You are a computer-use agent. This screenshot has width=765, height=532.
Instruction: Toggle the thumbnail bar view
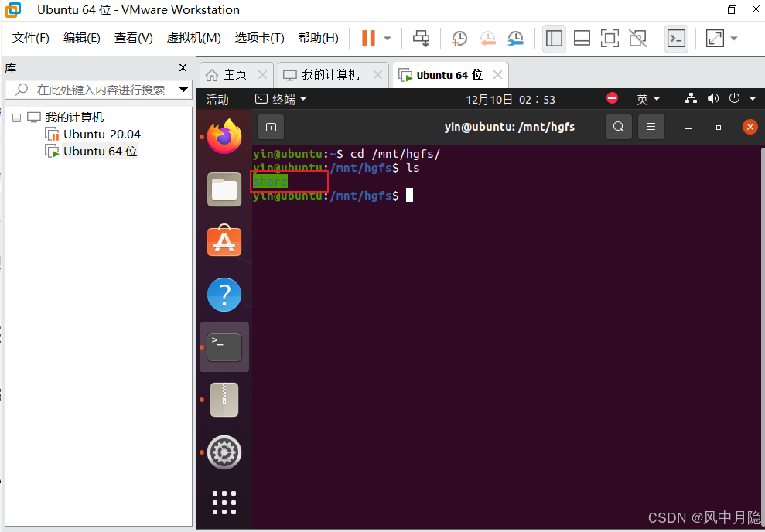pyautogui.click(x=582, y=38)
